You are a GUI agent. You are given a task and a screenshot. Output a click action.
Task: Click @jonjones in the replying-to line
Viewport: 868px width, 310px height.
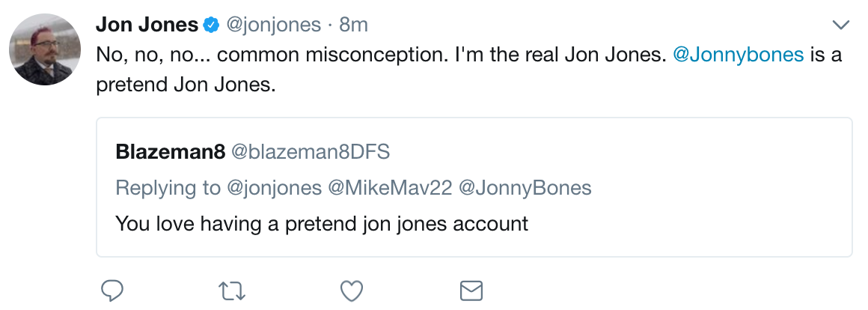(274, 188)
